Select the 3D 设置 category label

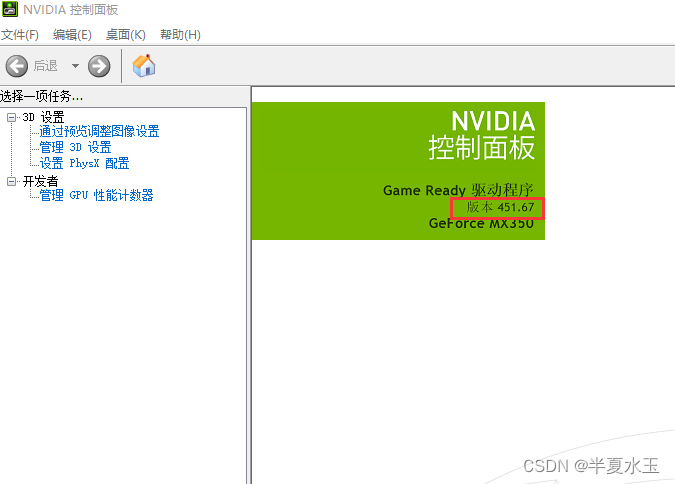pyautogui.click(x=43, y=117)
